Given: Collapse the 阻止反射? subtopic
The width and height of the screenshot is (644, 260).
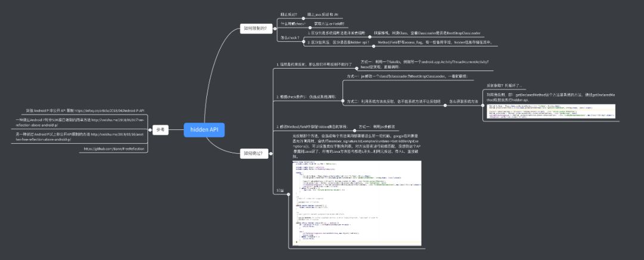Looking at the screenshot, I should point(303,18).
